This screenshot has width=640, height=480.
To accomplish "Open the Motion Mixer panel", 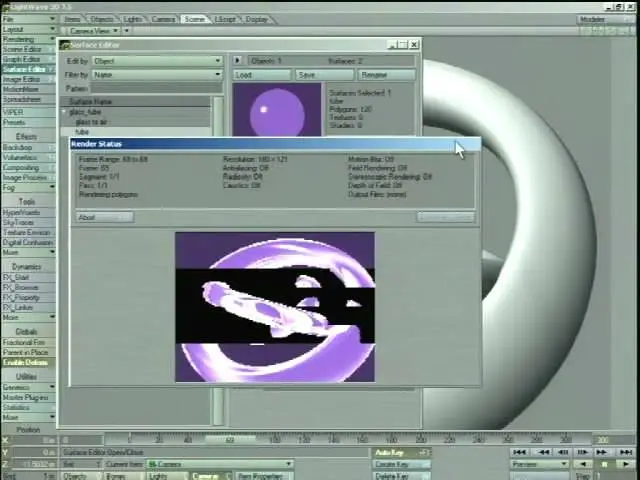I will [x=29, y=89].
